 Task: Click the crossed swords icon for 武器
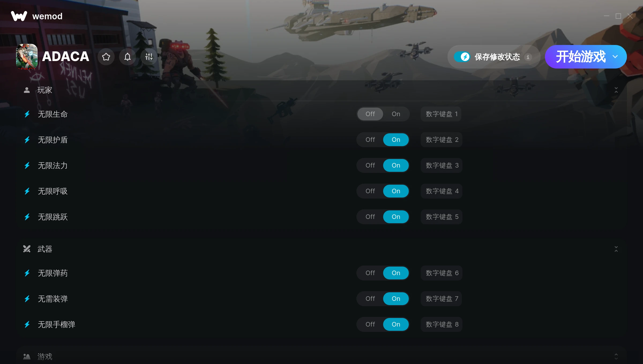pyautogui.click(x=27, y=249)
